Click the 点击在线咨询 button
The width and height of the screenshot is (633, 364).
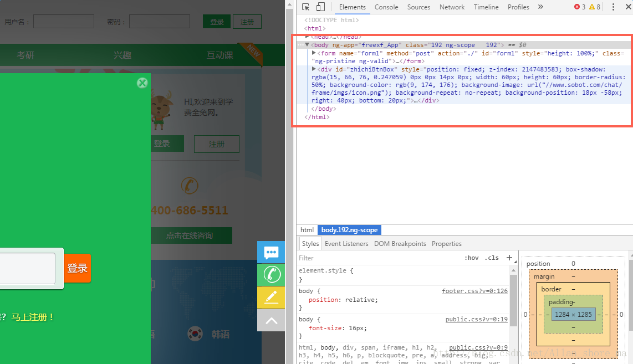pos(191,235)
